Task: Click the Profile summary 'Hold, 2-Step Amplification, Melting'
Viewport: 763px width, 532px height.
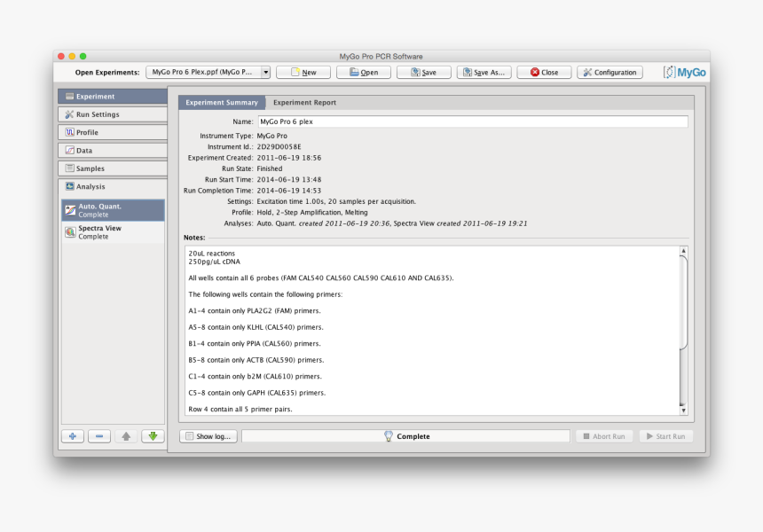Action: click(x=312, y=213)
